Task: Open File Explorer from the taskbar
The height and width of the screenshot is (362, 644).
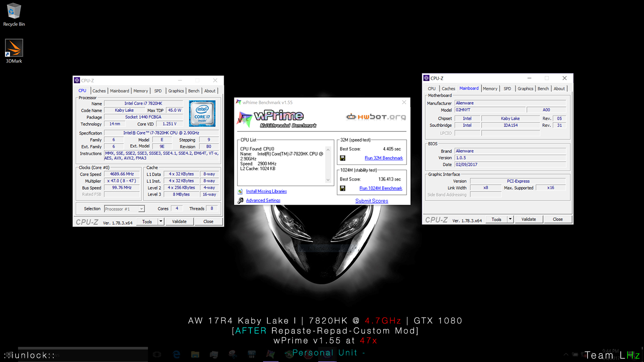Action: coord(195,354)
